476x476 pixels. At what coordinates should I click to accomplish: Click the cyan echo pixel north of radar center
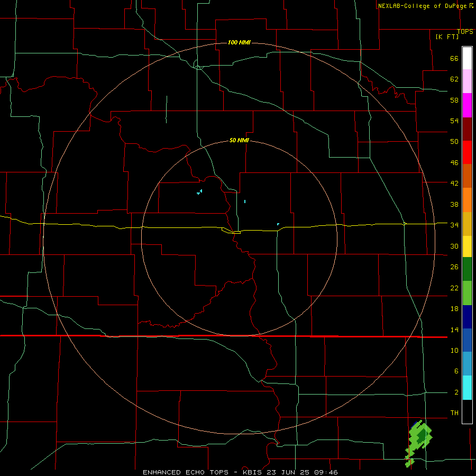point(245,202)
